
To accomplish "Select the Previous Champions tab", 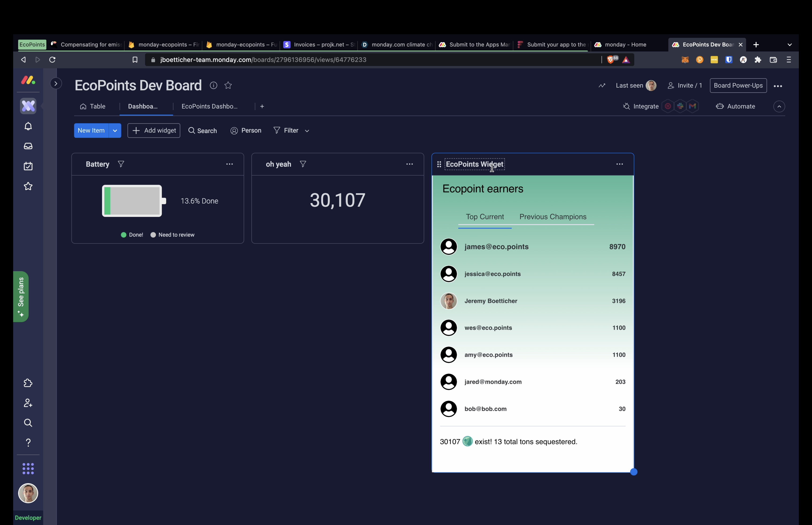I will click(553, 217).
